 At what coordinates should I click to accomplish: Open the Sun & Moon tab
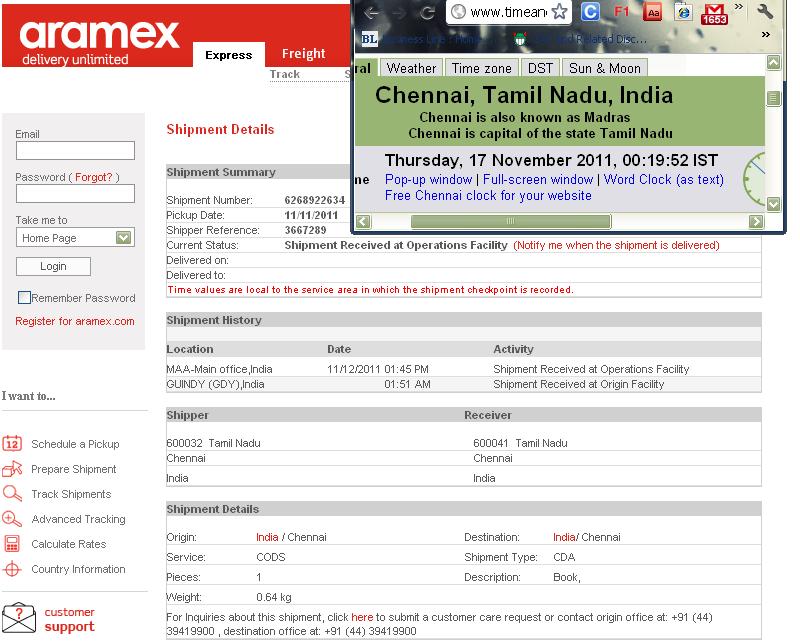pyautogui.click(x=605, y=68)
